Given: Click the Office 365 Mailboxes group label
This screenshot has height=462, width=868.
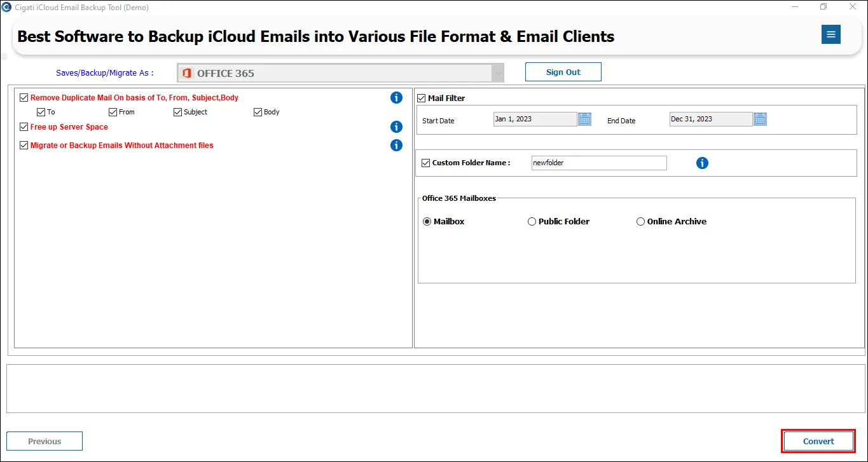Looking at the screenshot, I should (459, 198).
